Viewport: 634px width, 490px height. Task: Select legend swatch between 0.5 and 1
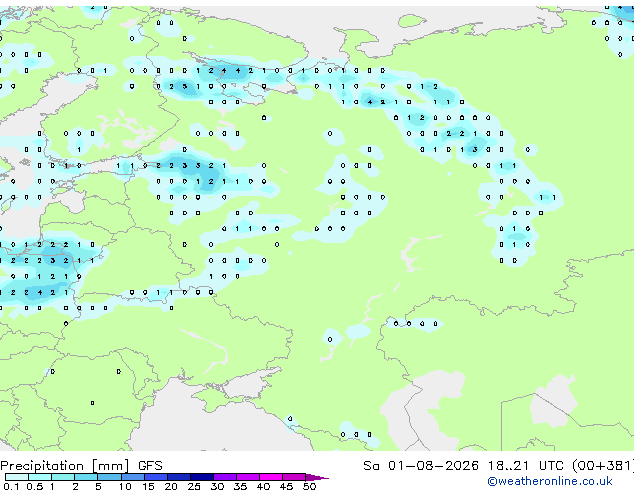(x=40, y=477)
